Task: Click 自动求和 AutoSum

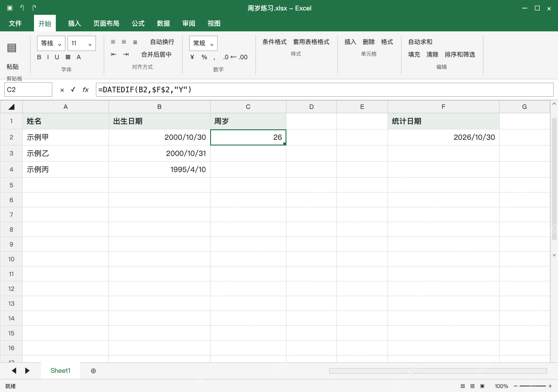Action: tap(420, 42)
